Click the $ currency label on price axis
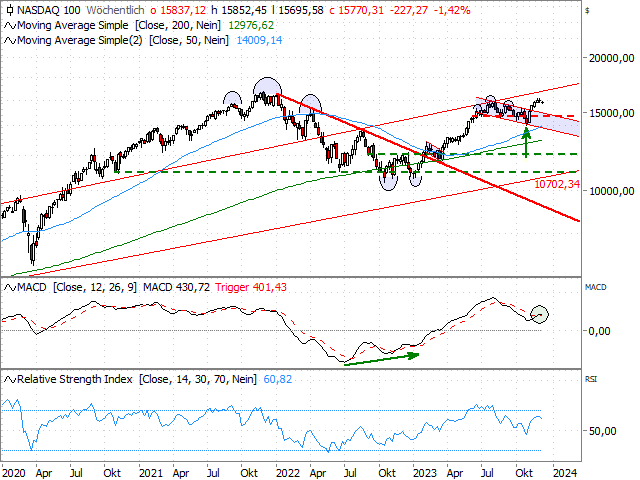This screenshot has width=640, height=480. [587, 10]
